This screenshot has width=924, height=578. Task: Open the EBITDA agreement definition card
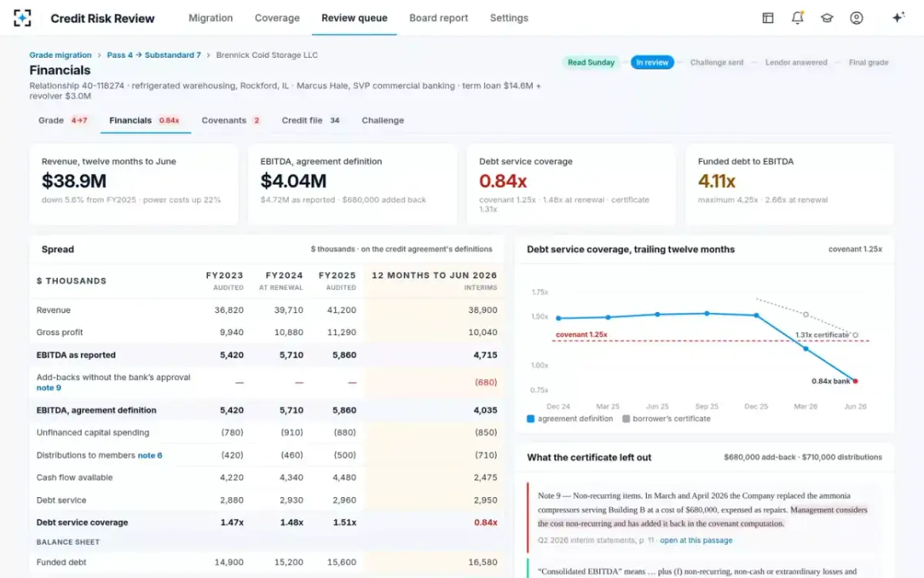pos(353,184)
